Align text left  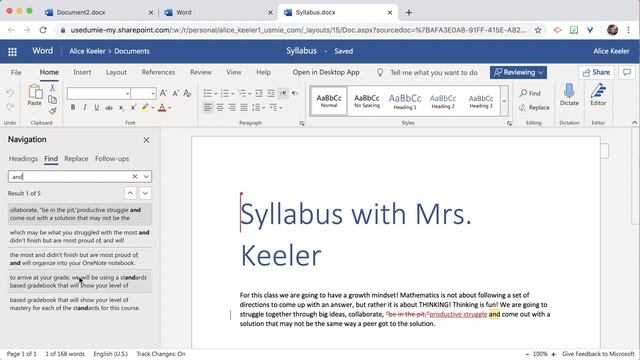click(x=208, y=108)
